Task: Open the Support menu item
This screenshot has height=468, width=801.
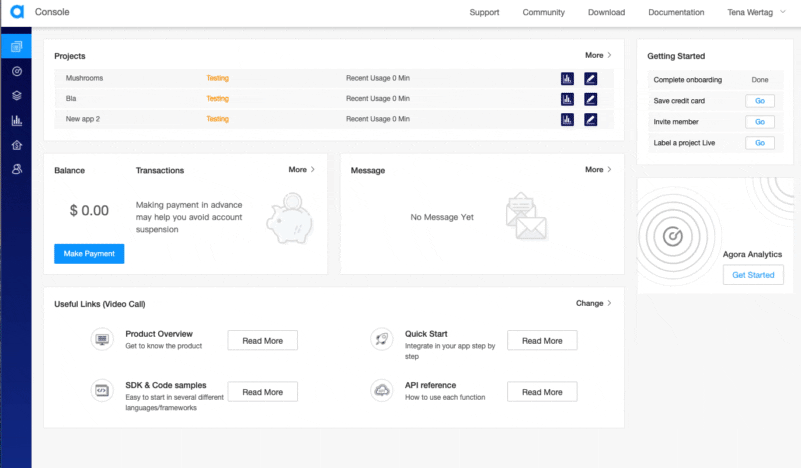Action: pyautogui.click(x=484, y=13)
